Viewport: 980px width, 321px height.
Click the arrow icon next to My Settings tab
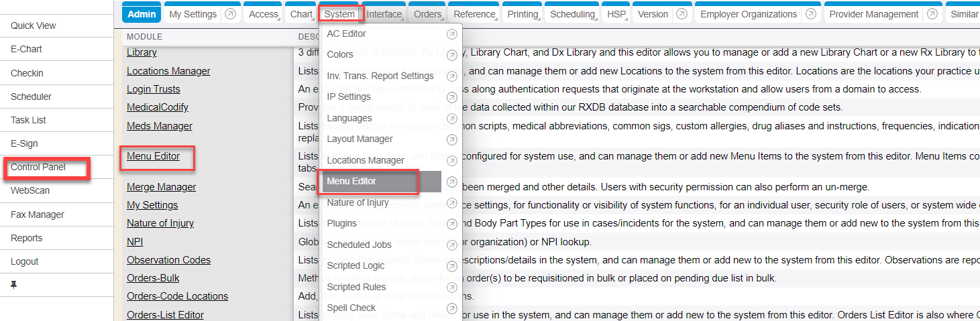coord(230,14)
